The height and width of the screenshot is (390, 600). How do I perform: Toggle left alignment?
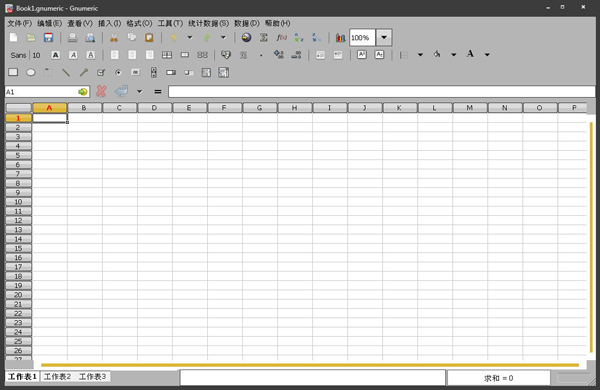tap(114, 55)
